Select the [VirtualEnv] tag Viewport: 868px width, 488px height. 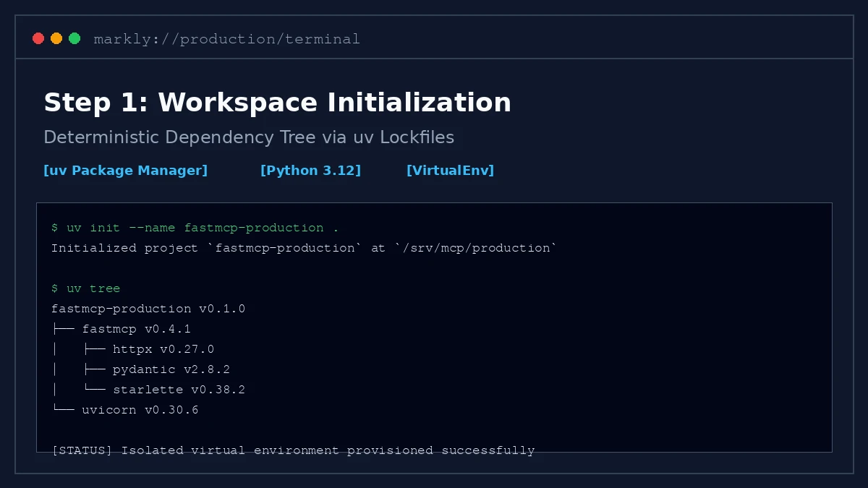450,171
